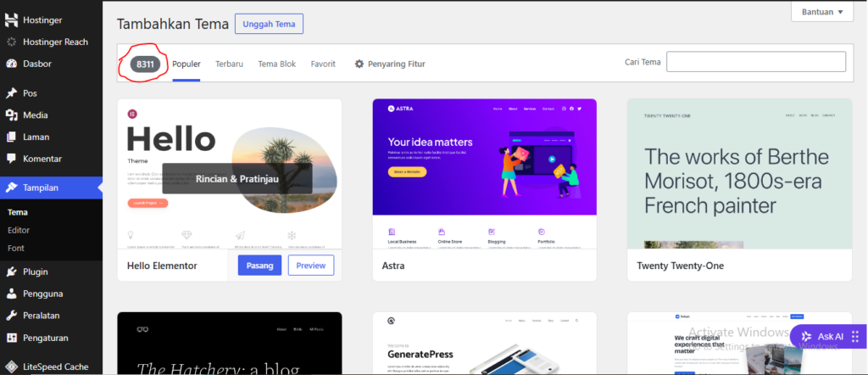Switch to the Populer tab
Screen dimensions: 868x375
pyautogui.click(x=186, y=64)
